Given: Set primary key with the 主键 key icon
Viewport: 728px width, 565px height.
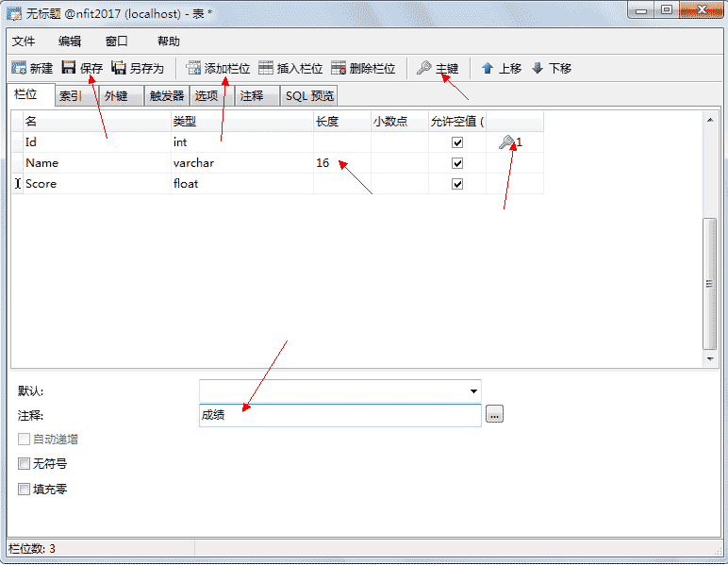Looking at the screenshot, I should point(424,68).
